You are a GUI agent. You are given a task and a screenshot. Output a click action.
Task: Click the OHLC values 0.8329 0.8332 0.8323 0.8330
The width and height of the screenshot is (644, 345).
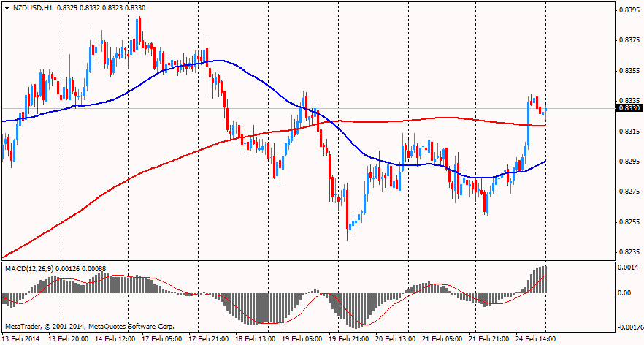click(102, 8)
